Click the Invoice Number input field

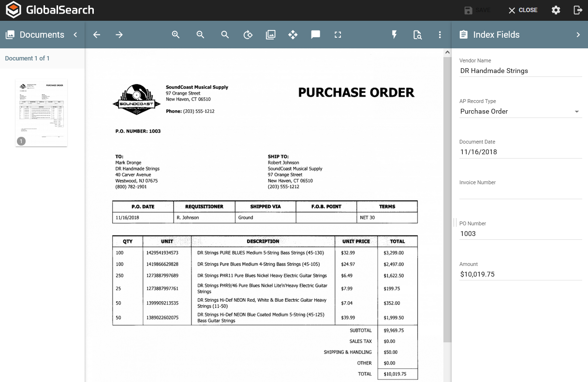click(520, 192)
